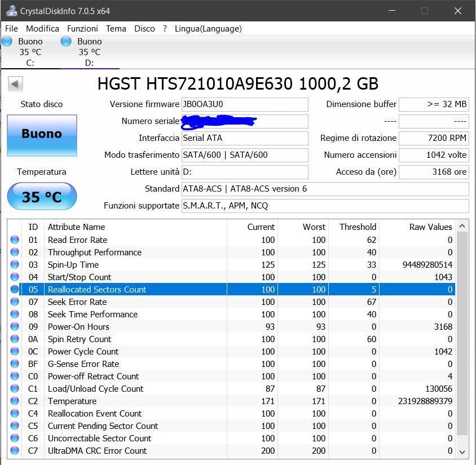Screen dimensions: 476x465
Task: Minimize the CrystalDiskInfo window
Action: coord(392,11)
